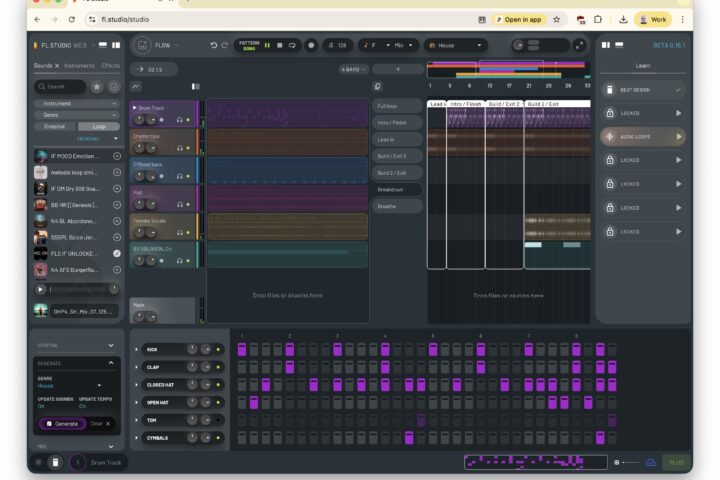Screen dimensions: 720x480
Task: Toggle the CLAP channel active light
Action: coord(218,367)
